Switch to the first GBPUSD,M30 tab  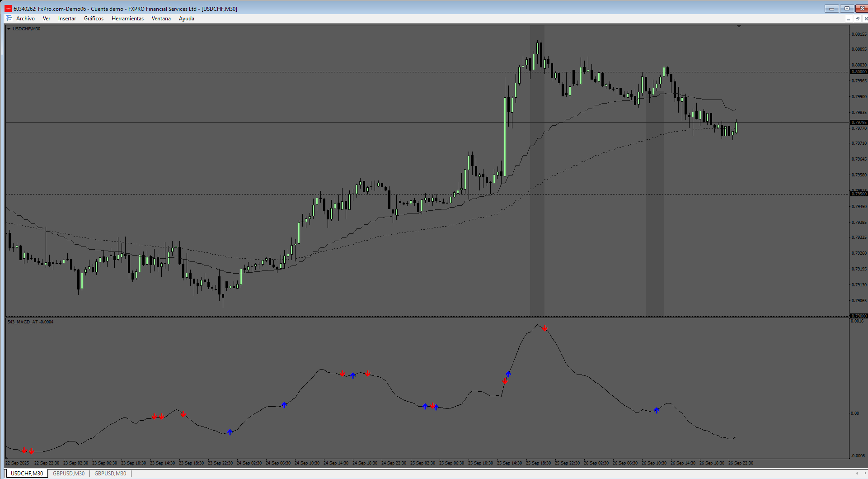tap(69, 474)
